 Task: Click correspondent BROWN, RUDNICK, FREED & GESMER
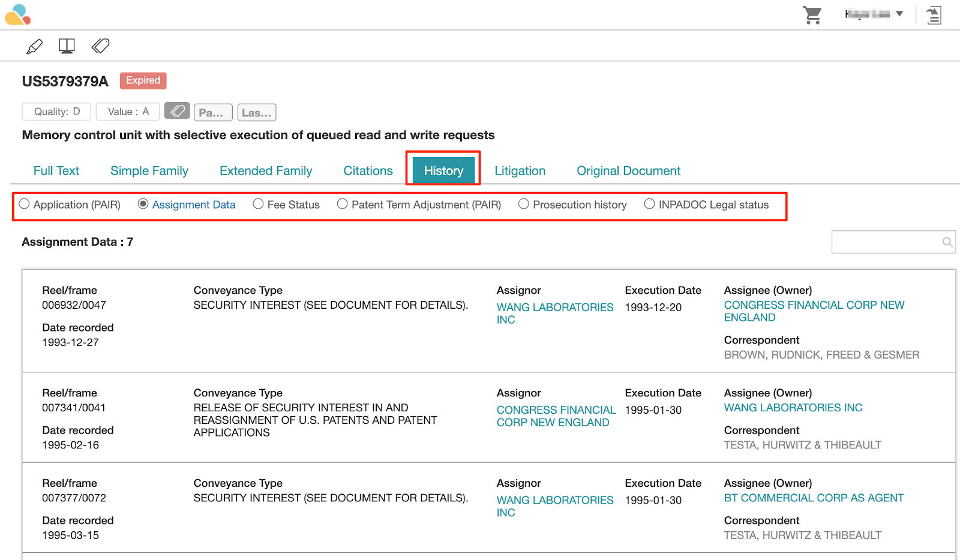click(x=821, y=355)
